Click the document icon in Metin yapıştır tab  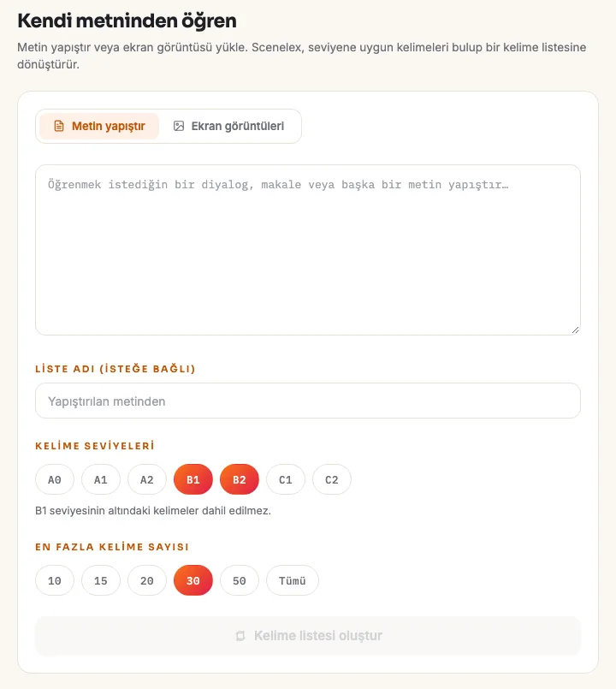59,126
